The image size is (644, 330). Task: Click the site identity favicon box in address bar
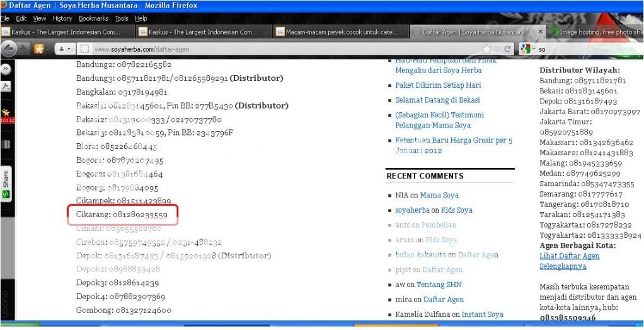coord(84,49)
